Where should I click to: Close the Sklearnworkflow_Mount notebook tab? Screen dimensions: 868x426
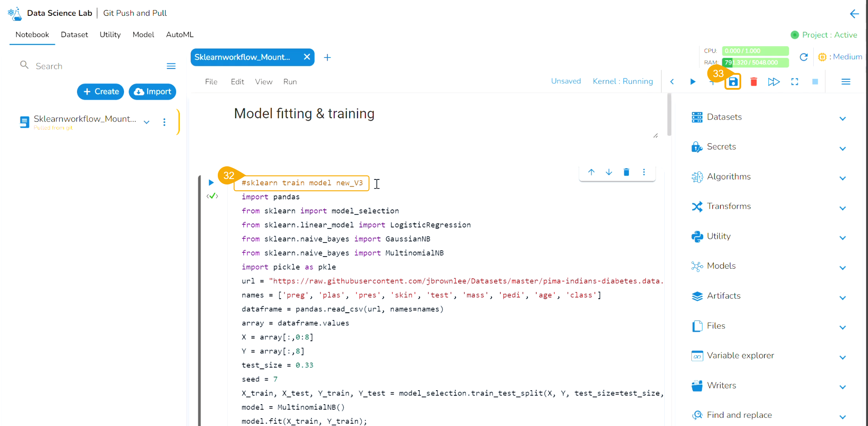click(x=307, y=57)
